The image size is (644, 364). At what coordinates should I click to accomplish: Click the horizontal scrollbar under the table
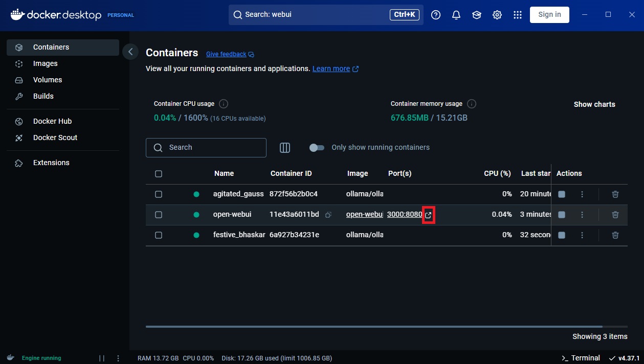[x=374, y=326]
